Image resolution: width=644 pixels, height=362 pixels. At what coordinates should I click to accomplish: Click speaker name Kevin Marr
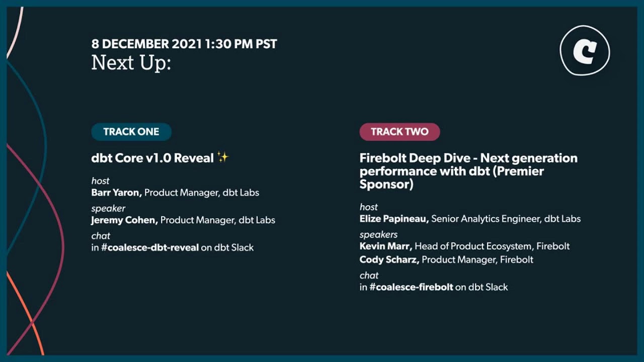(386, 246)
